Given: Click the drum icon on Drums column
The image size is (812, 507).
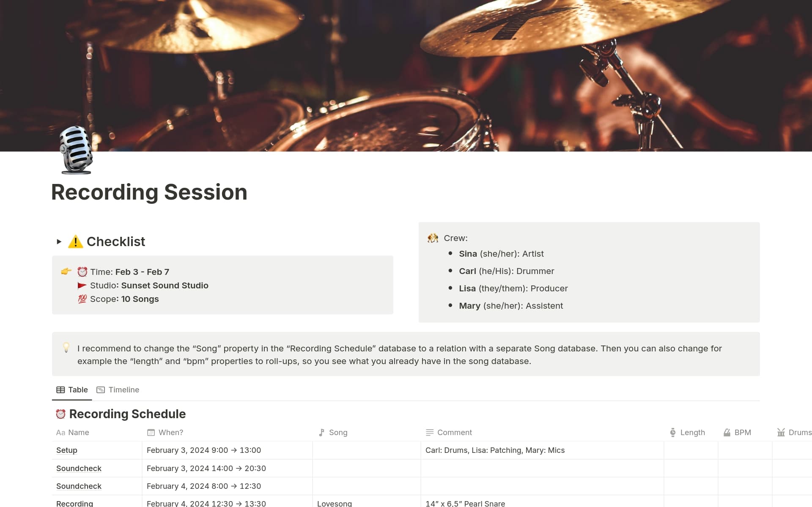Looking at the screenshot, I should click(781, 432).
